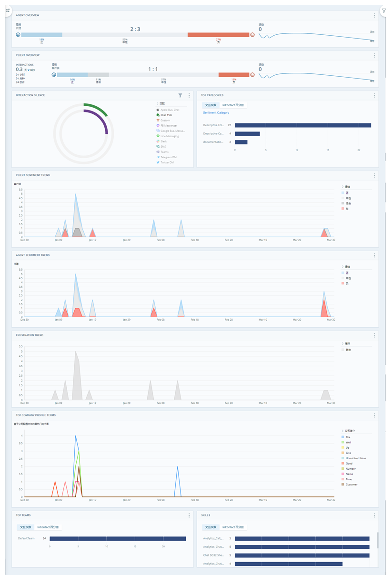Click the negative color swatch in Agent Sentiment legend
This screenshot has width=392, height=575.
tap(343, 283)
